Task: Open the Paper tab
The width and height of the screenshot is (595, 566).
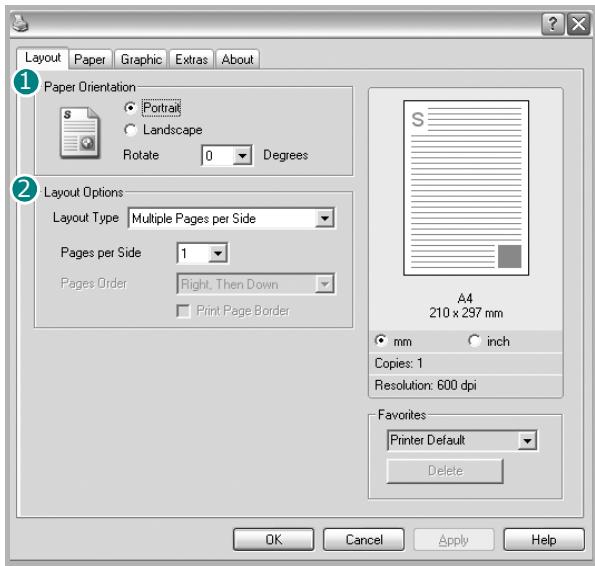Action: point(90,60)
